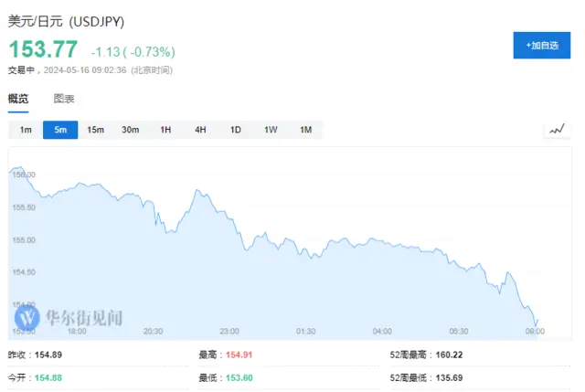Image resolution: width=585 pixels, height=392 pixels.
Task: Select the 1m interval
Action: pos(26,130)
